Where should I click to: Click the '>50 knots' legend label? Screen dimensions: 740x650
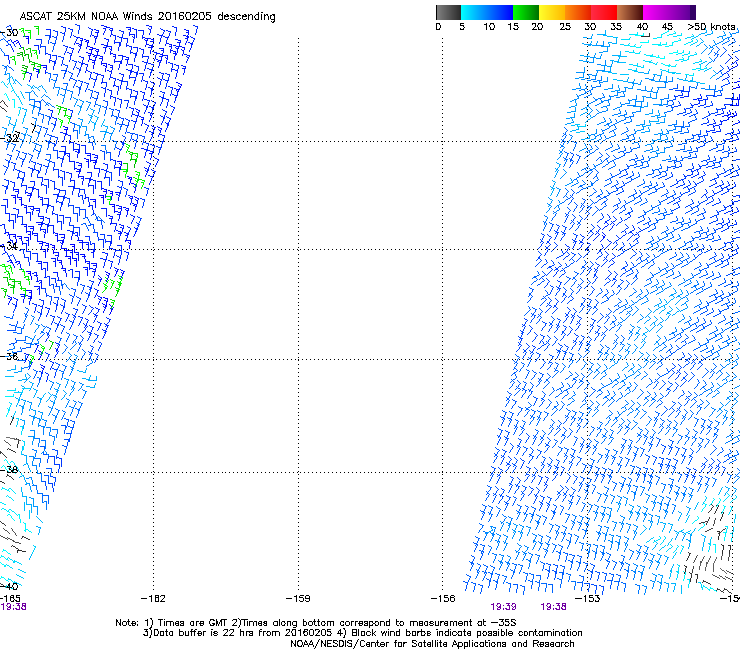(711, 26)
